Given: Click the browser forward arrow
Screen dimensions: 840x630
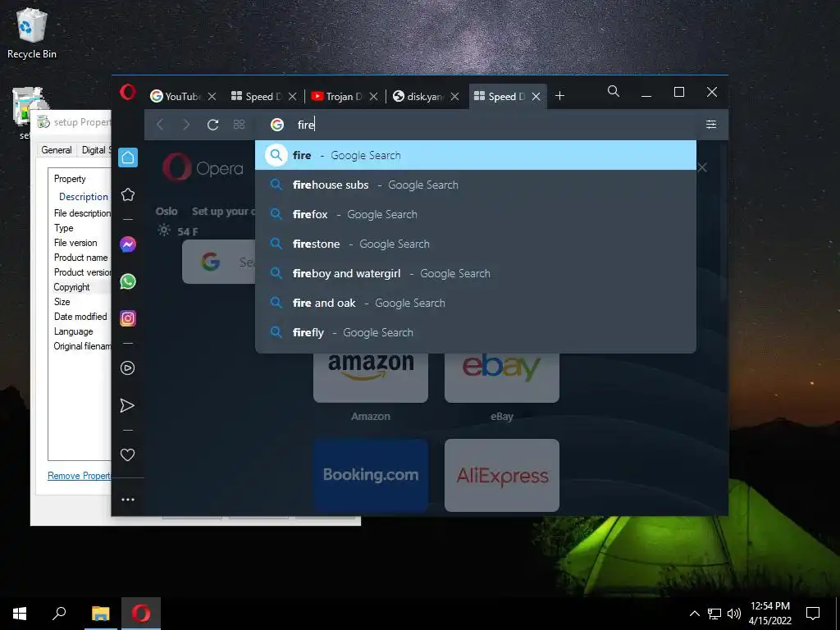Looking at the screenshot, I should coord(186,125).
